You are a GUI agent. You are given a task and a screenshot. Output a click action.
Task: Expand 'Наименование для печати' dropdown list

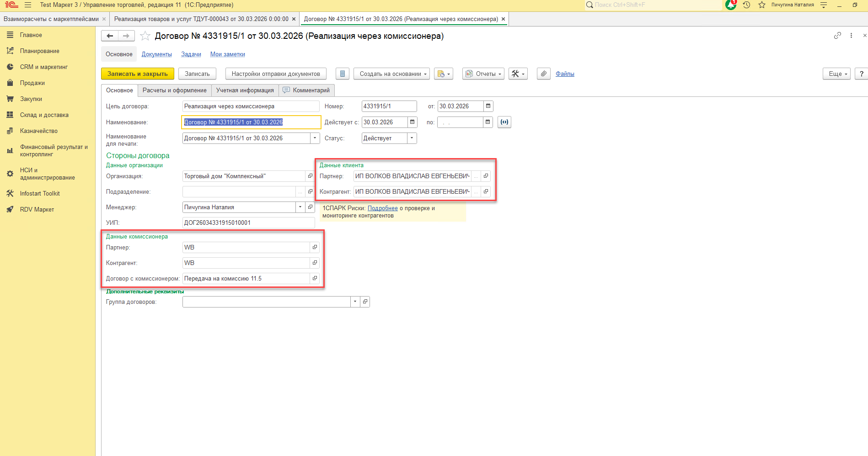tap(315, 138)
